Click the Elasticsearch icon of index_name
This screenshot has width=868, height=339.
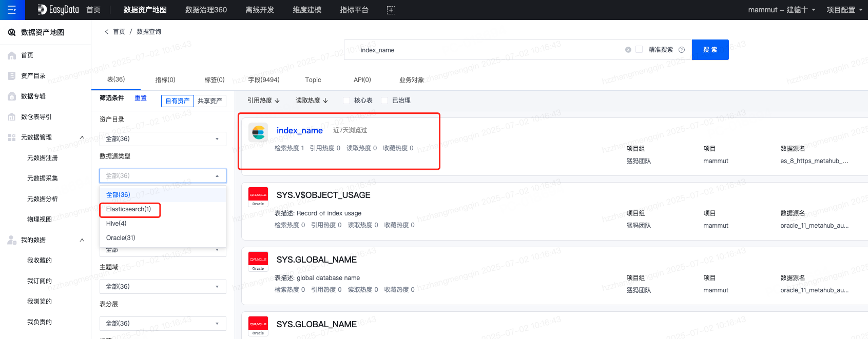point(258,132)
